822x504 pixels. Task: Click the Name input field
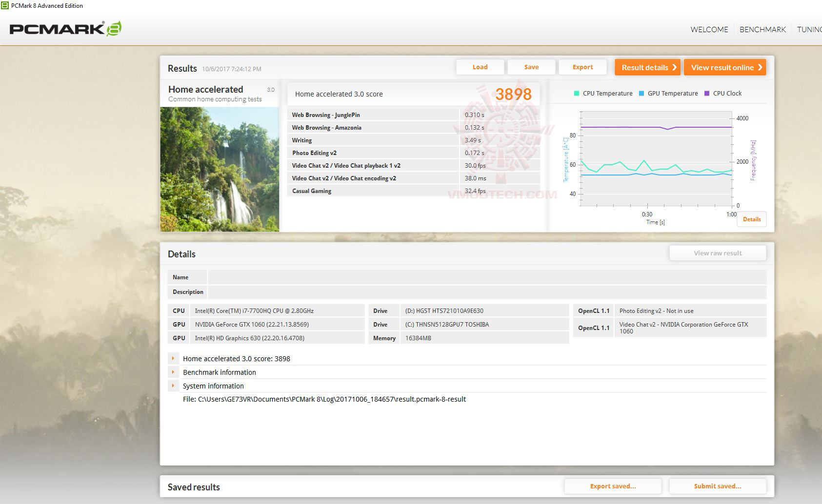pyautogui.click(x=487, y=277)
